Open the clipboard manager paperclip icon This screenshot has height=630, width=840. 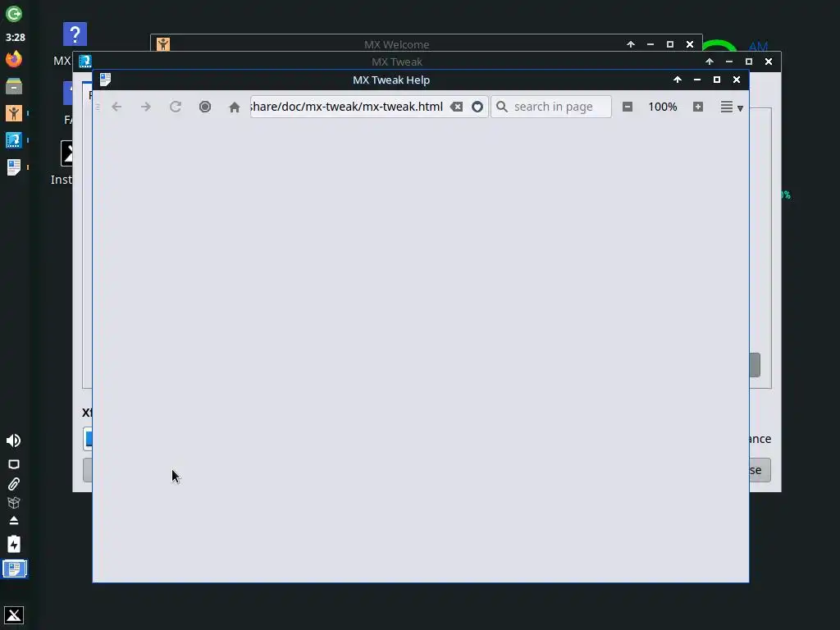pos(14,484)
